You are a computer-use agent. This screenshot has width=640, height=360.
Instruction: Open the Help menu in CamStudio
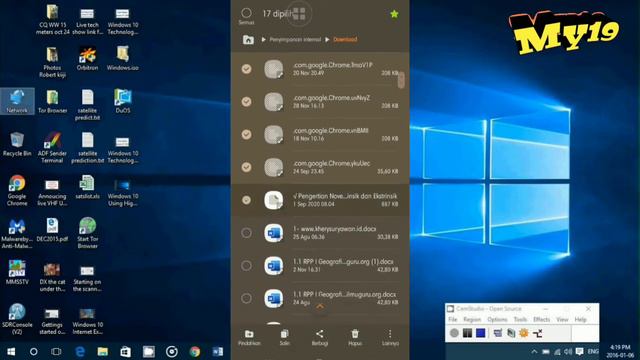click(580, 320)
